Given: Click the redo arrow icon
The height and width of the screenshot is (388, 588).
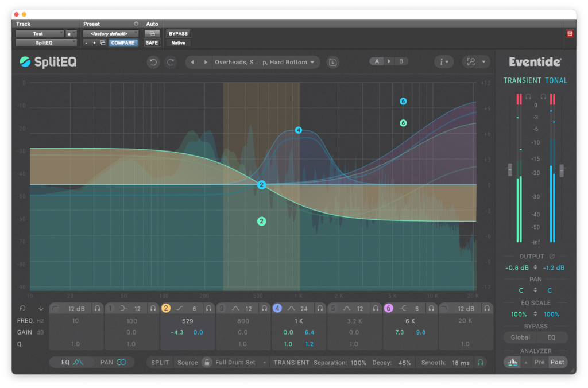Looking at the screenshot, I should pos(171,62).
